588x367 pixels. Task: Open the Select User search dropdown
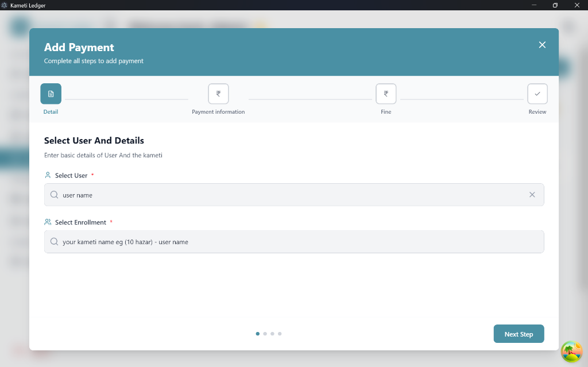(294, 195)
